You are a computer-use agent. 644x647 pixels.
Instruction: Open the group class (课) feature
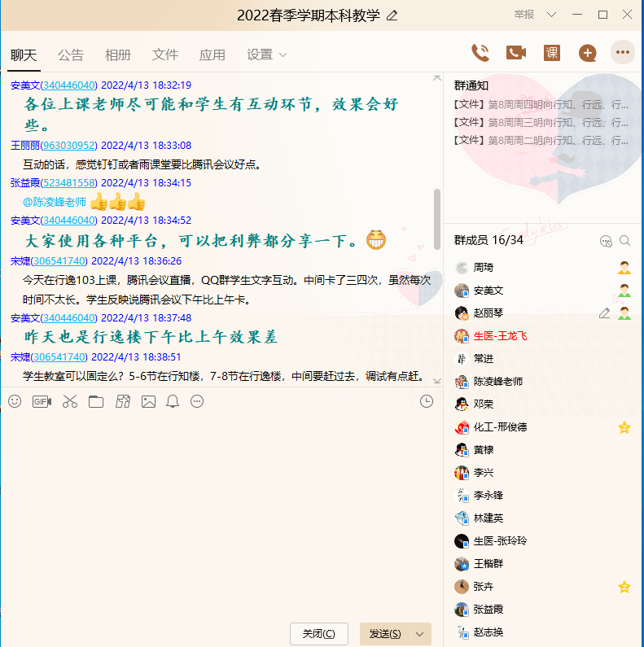552,53
